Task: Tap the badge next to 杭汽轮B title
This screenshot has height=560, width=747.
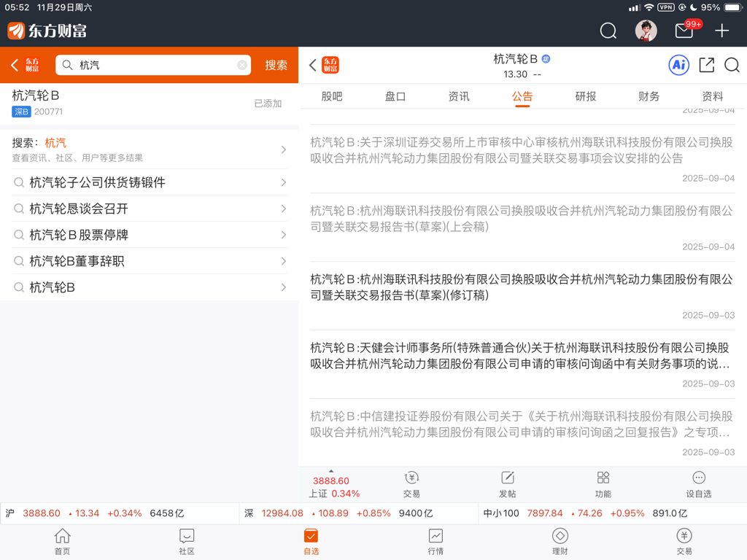Action: 546,59
